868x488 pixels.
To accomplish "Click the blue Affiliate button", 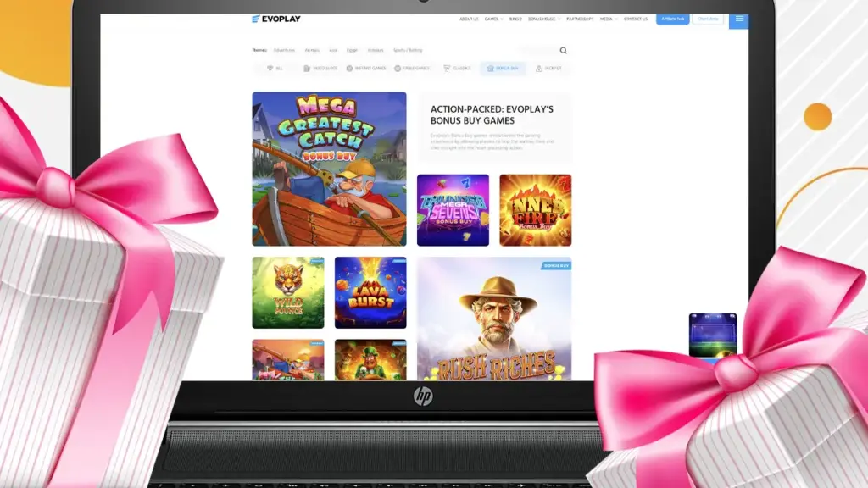I will coord(672,19).
